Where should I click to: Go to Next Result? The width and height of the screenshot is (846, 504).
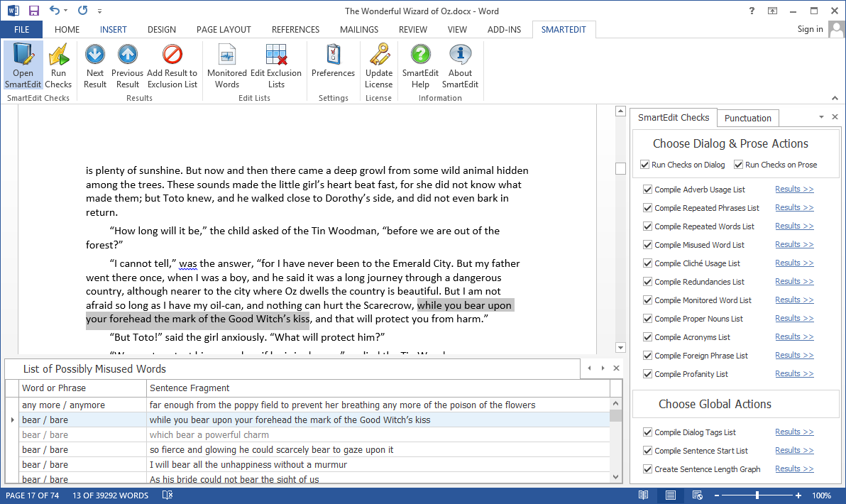95,66
